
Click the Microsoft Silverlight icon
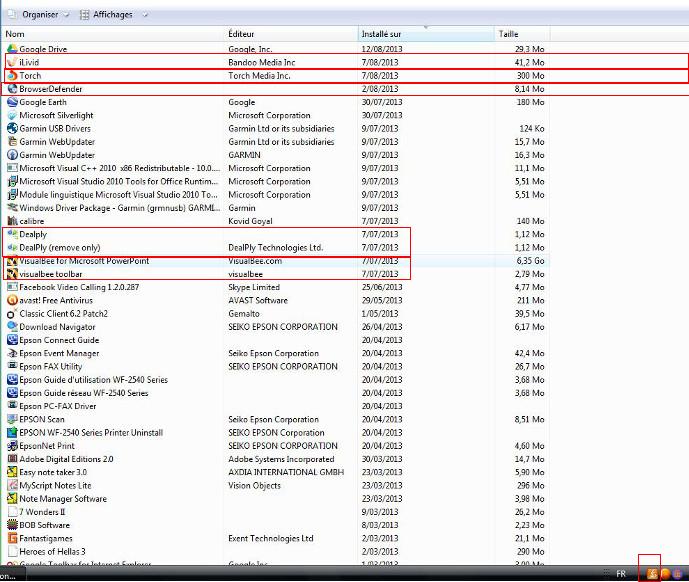click(12, 115)
